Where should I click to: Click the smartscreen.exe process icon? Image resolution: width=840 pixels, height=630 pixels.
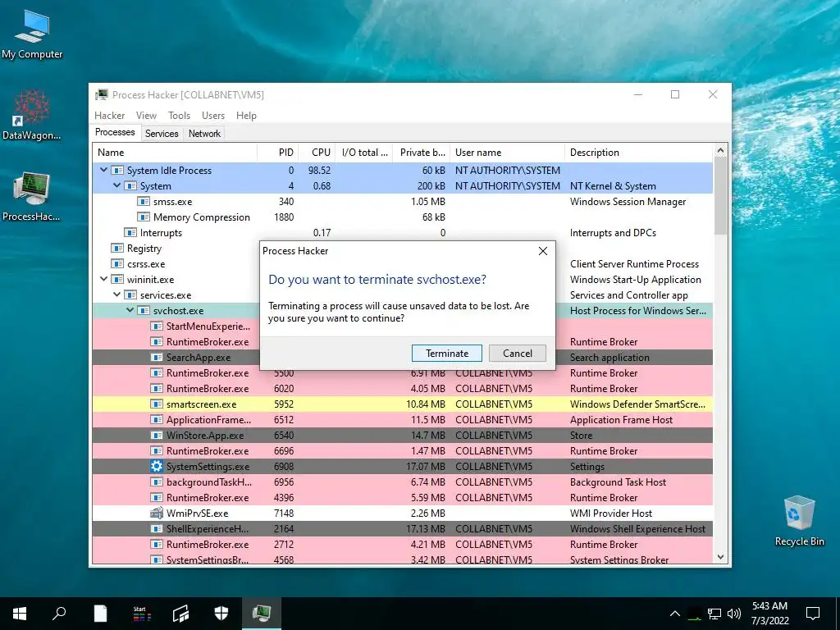tap(157, 404)
